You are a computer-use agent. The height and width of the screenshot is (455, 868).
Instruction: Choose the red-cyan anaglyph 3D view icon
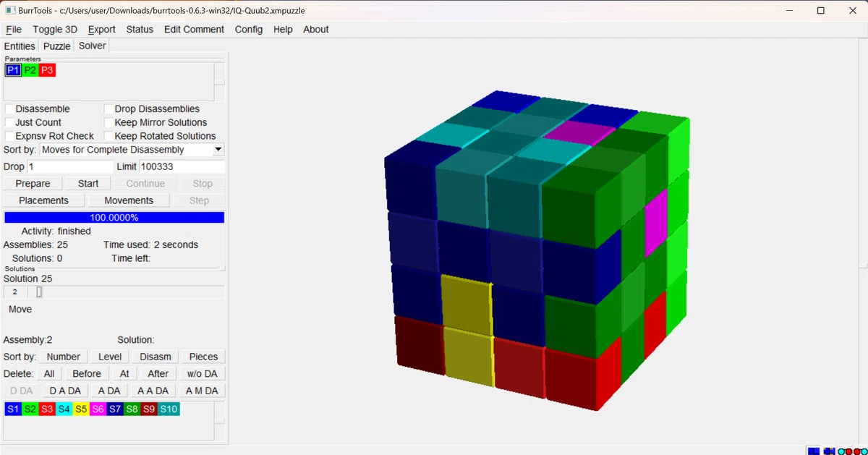[x=860, y=451]
